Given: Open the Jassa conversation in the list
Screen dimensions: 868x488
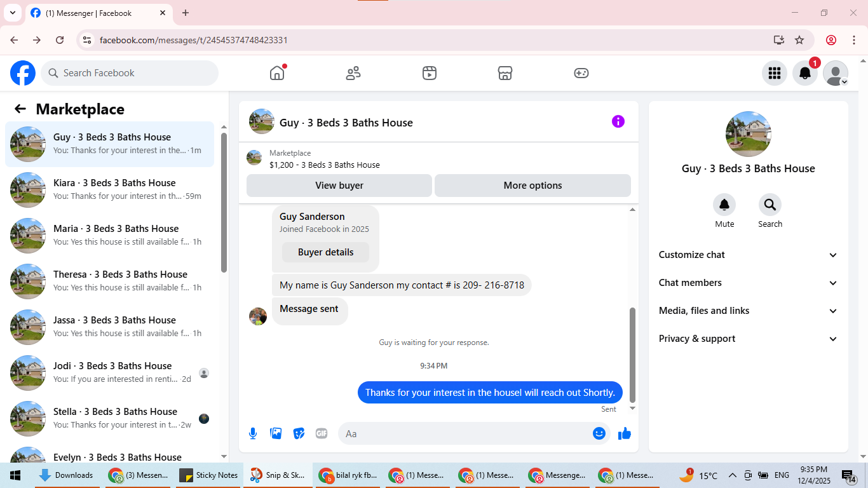Looking at the screenshot, I should tap(110, 327).
